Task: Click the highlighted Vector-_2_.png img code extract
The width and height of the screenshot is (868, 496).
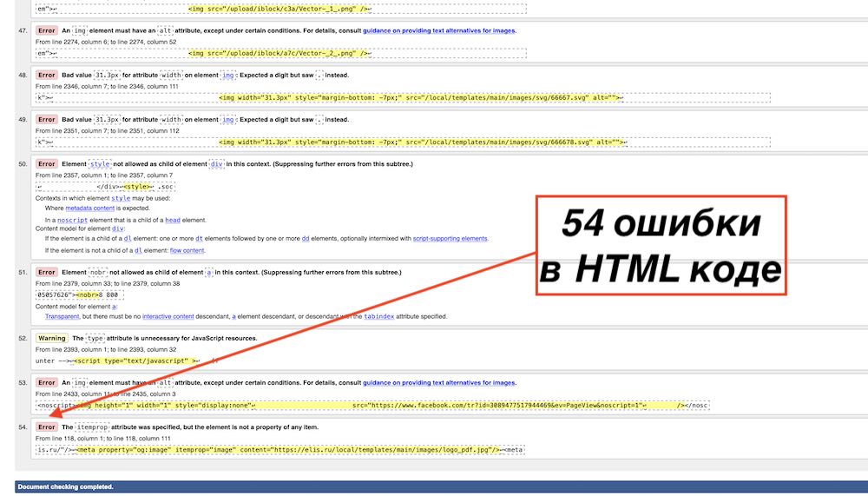Action: (279, 54)
